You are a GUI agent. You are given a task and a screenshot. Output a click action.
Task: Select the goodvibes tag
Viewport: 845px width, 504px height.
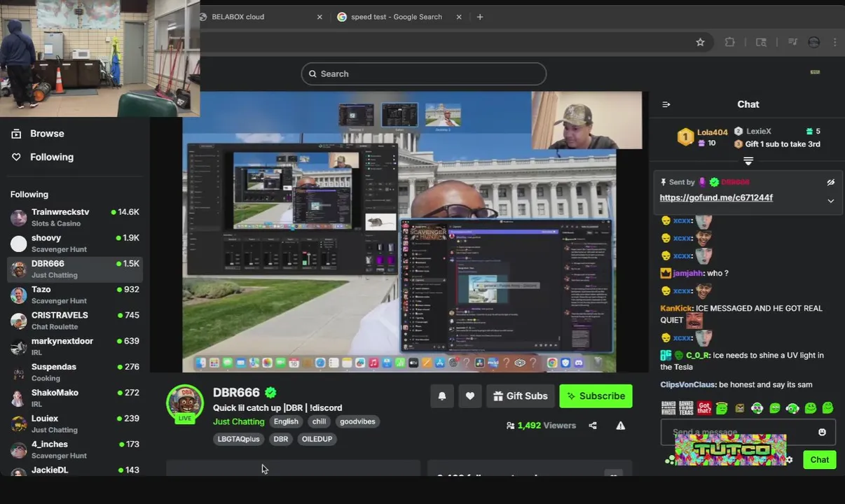pyautogui.click(x=357, y=421)
